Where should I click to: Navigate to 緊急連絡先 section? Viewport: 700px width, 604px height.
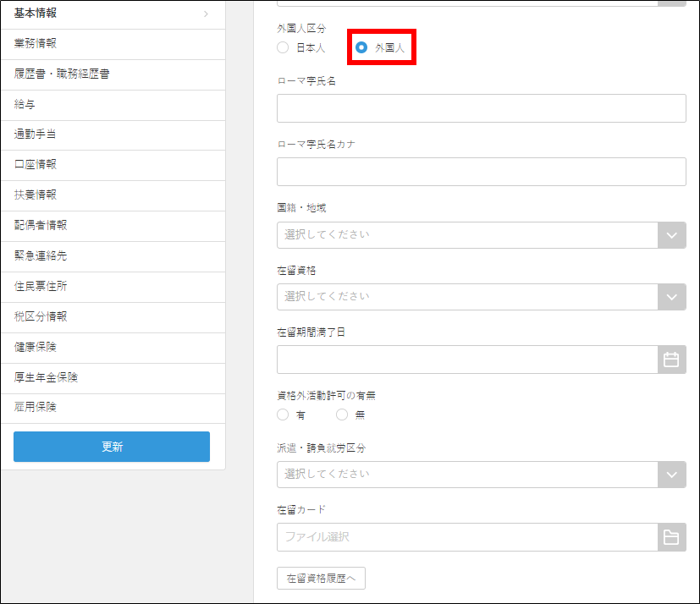(113, 255)
